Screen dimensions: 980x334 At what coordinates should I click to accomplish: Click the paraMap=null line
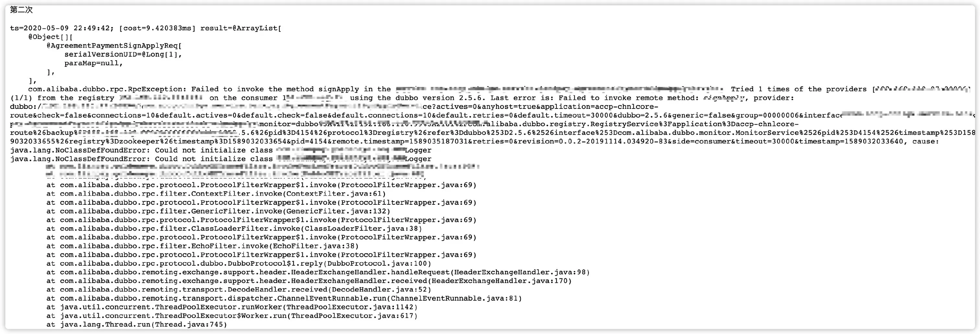94,63
